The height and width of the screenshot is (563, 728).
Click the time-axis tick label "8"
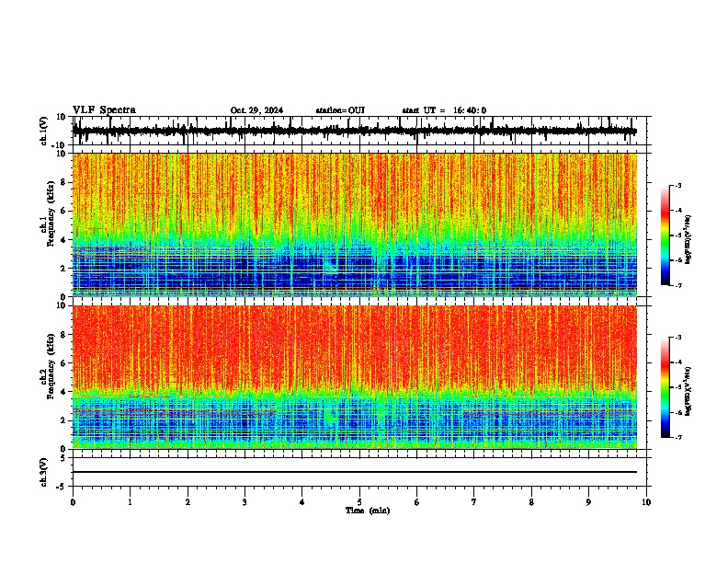[x=531, y=502]
